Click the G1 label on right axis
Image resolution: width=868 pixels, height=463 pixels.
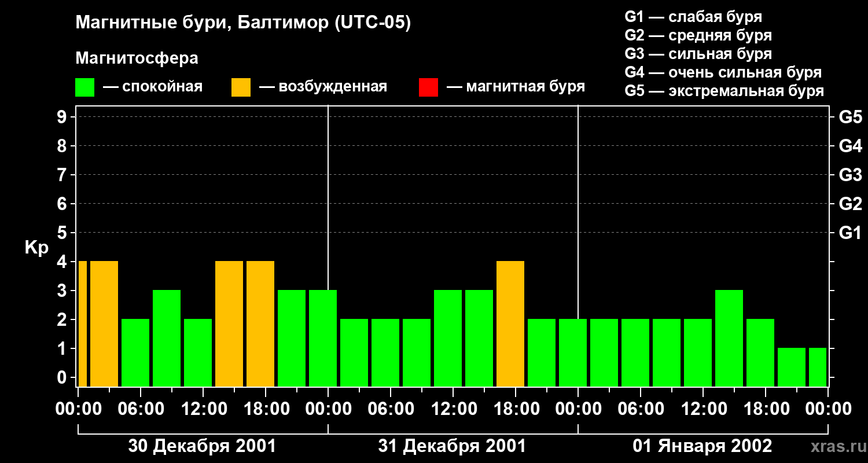point(850,233)
